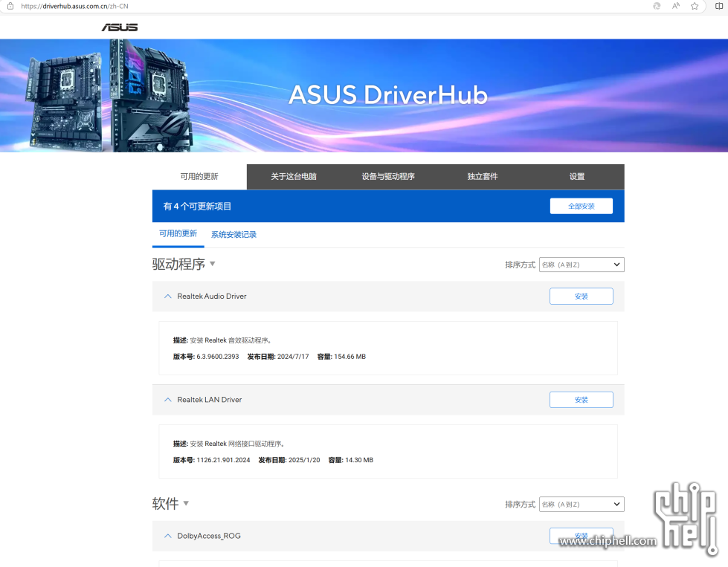Collapse the Realtek LAN Driver chevron
This screenshot has height=567, width=728.
[167, 400]
